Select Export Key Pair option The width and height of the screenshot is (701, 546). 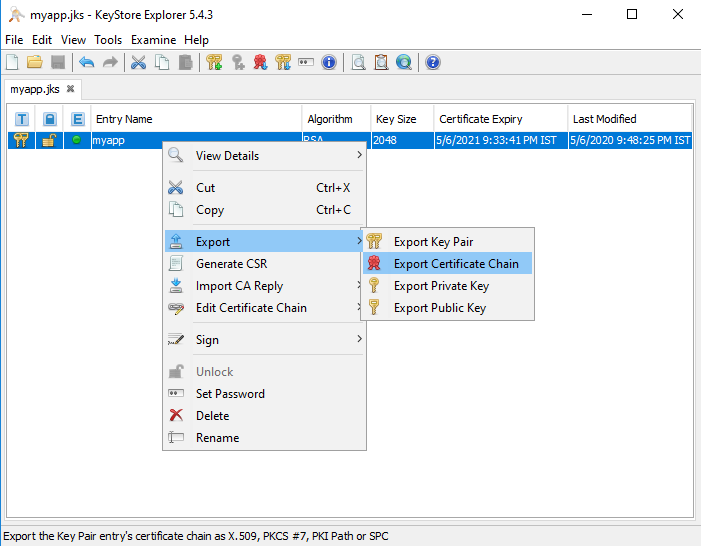click(x=448, y=241)
